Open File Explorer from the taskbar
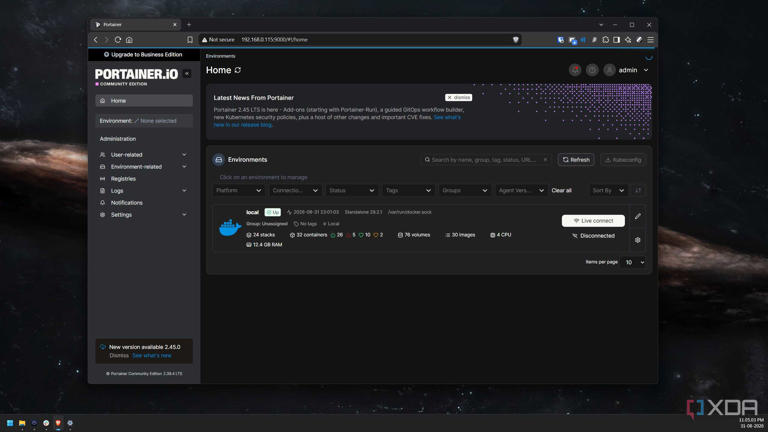The image size is (768, 432). [x=22, y=423]
